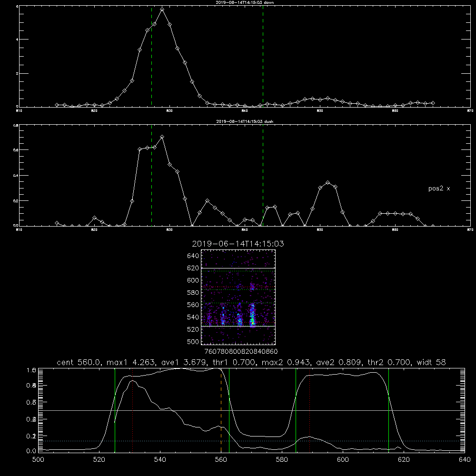Click the "820" label on dawn plot x-axis

click(94, 111)
